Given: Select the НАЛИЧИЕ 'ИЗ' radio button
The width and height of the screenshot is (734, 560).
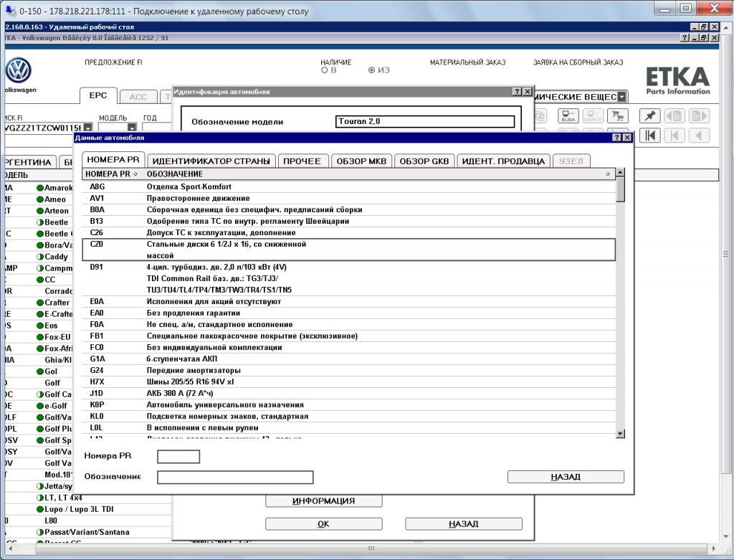Looking at the screenshot, I should 372,70.
